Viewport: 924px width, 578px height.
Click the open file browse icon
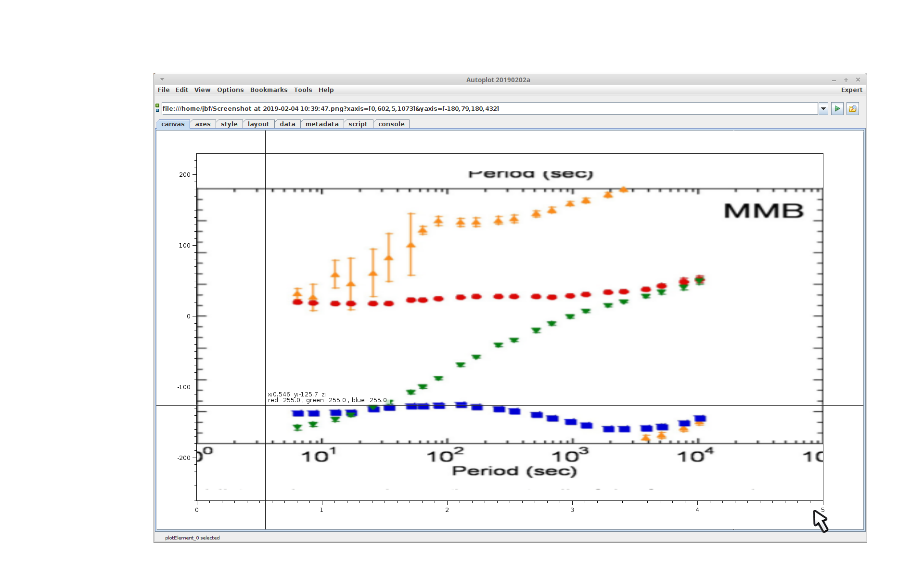coord(852,109)
